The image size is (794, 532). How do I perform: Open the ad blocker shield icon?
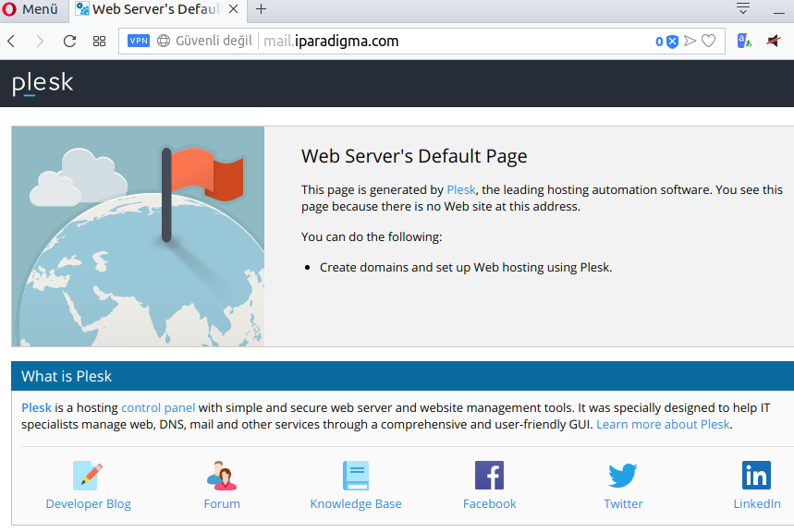click(672, 42)
